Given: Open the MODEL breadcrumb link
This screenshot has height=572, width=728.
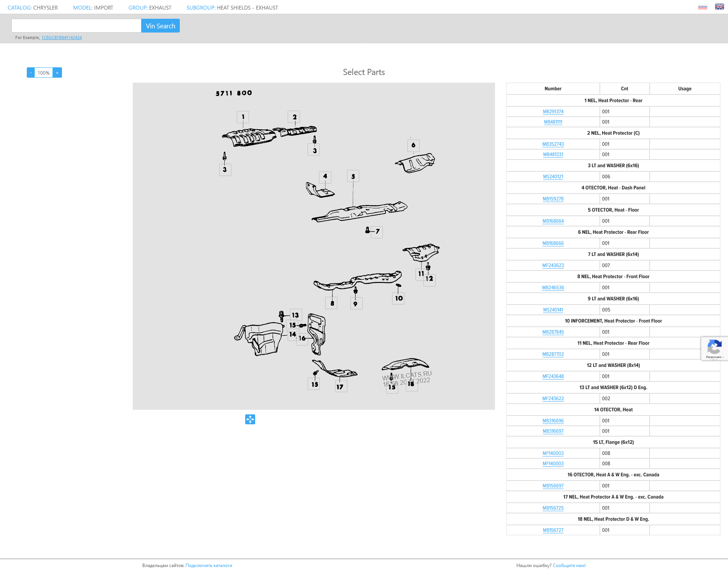Looking at the screenshot, I should click(x=83, y=8).
